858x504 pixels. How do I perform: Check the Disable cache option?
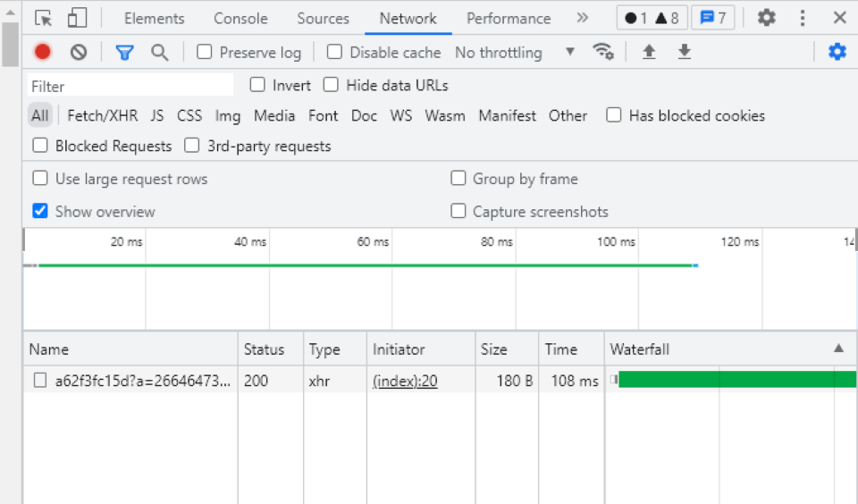[334, 52]
